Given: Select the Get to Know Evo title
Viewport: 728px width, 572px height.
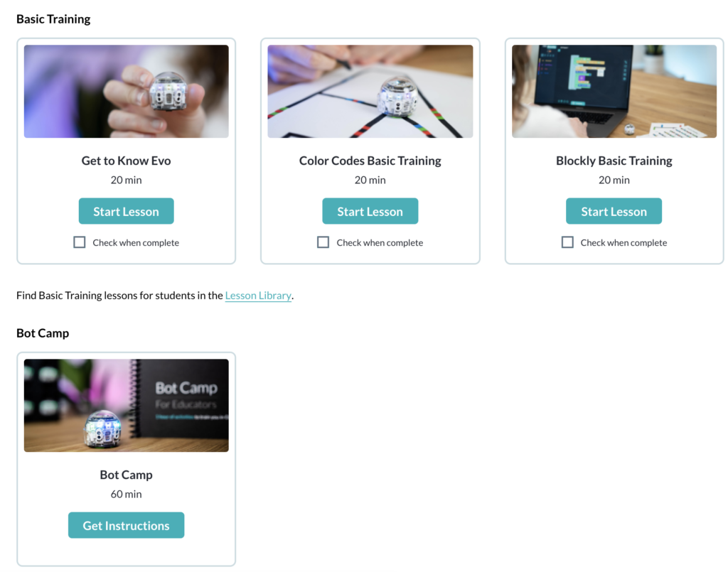Looking at the screenshot, I should [x=127, y=161].
